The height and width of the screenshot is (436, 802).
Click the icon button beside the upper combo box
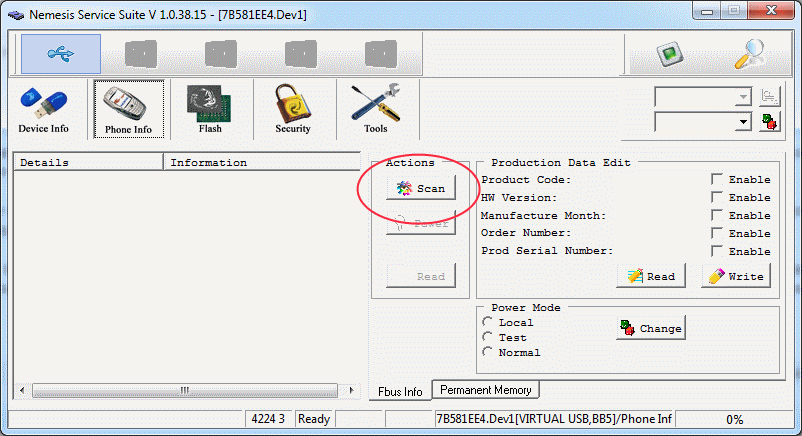[x=769, y=96]
